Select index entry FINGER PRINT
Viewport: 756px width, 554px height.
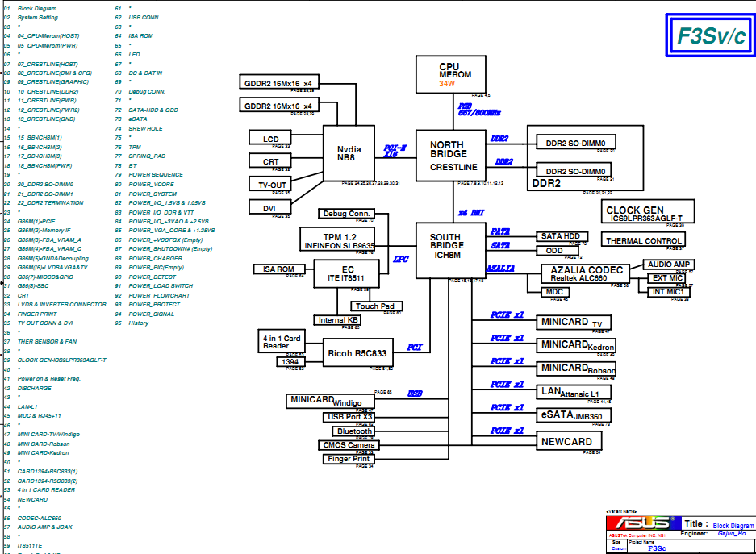tap(37, 314)
